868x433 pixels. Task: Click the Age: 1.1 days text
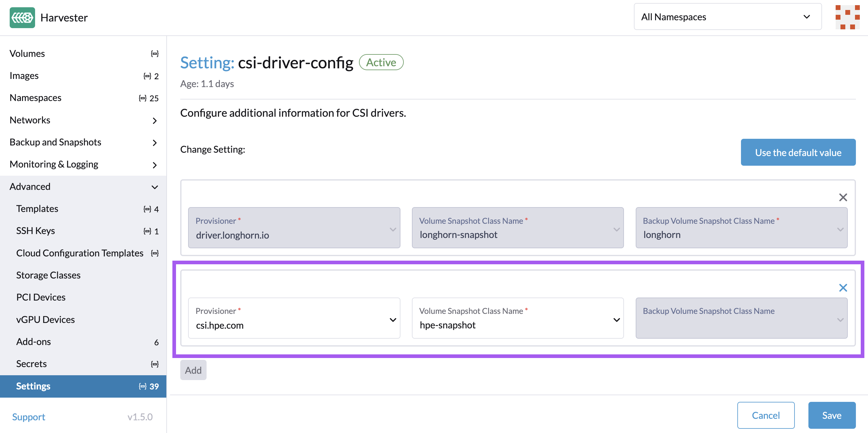207,84
